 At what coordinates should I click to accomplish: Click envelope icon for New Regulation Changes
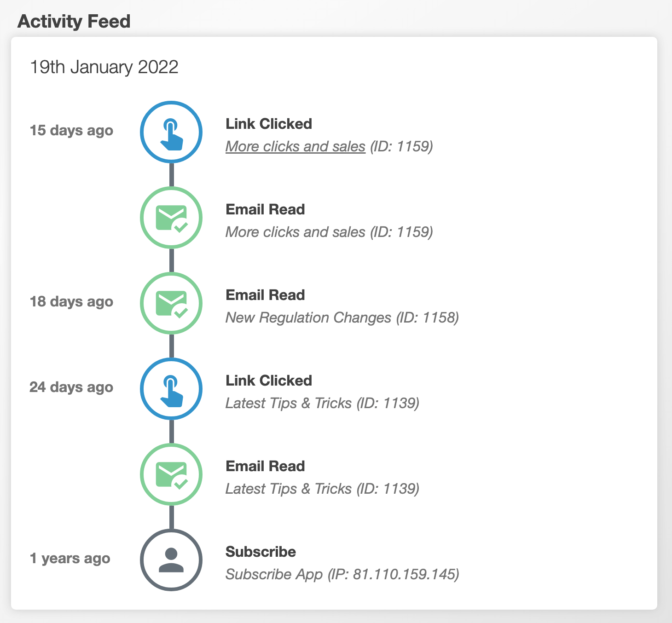click(x=171, y=303)
